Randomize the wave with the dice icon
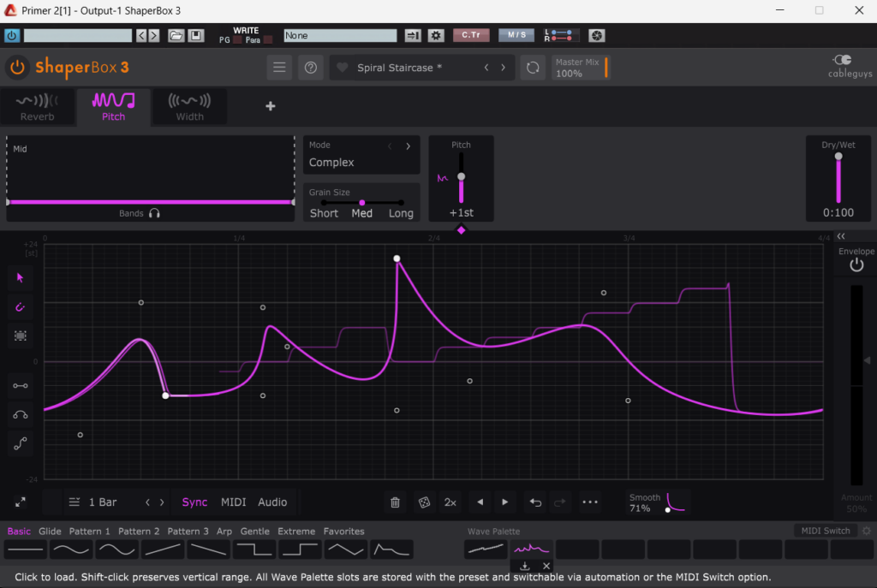This screenshot has height=588, width=877. point(423,502)
